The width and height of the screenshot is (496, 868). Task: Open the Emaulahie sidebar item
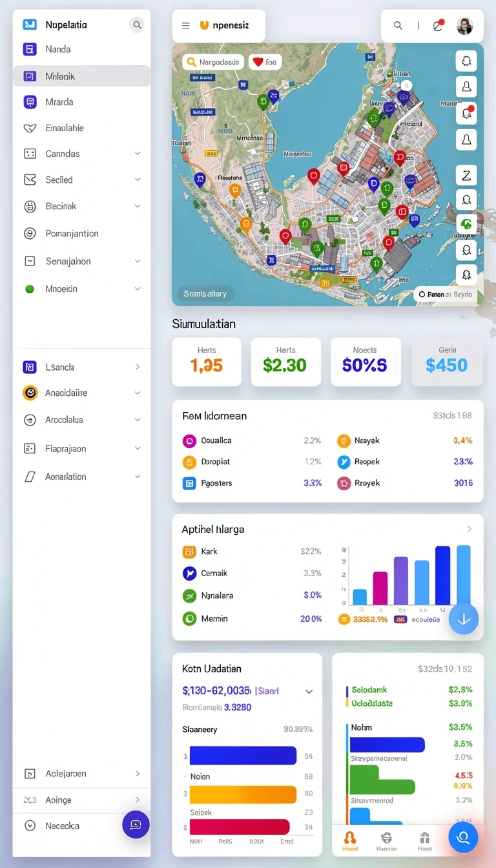point(81,128)
